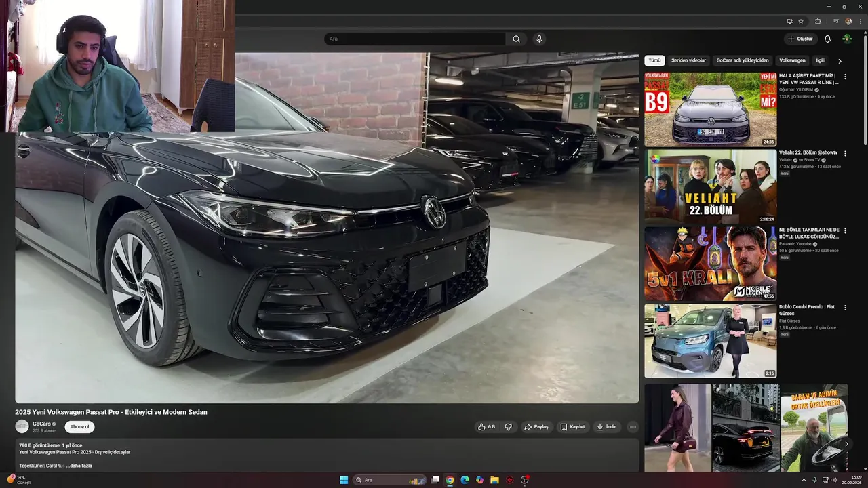Open the red circular taskbar app
The image size is (868, 488).
click(x=510, y=480)
